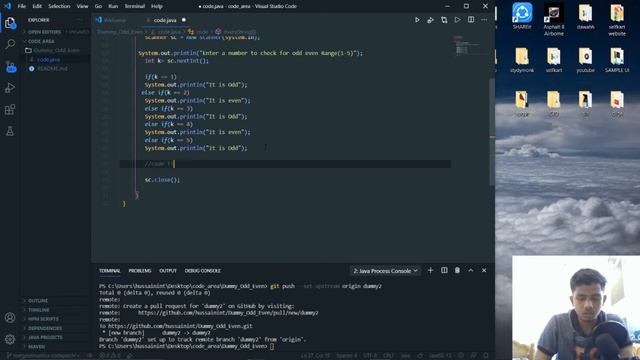The height and width of the screenshot is (360, 640).
Task: Switch to the Welcome editor tab
Action: [x=114, y=20]
